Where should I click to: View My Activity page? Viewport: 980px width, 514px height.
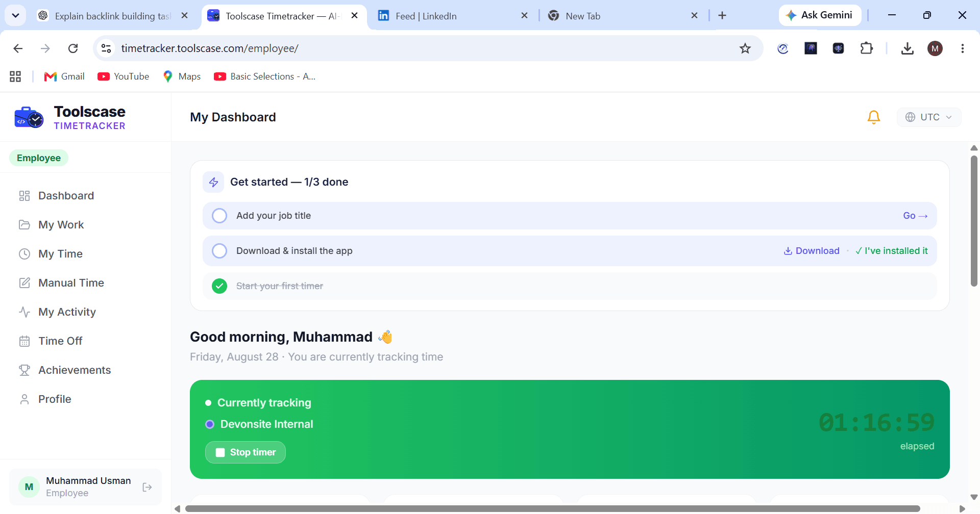click(67, 312)
